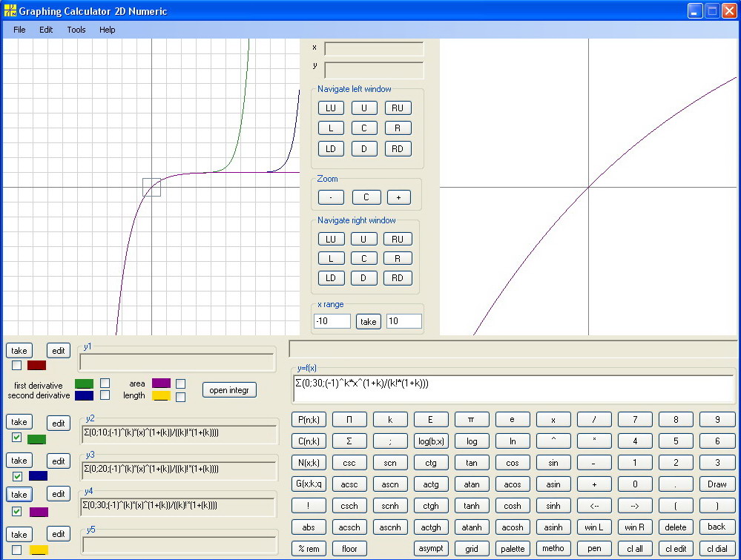This screenshot has height=560, width=741.
Task: Click the length yellow color swatch
Action: (x=161, y=396)
